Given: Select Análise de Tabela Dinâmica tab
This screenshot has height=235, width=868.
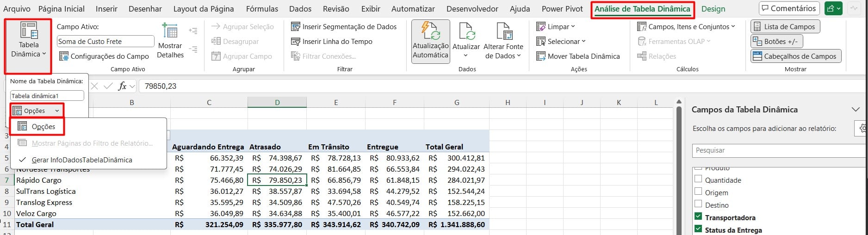Looking at the screenshot, I should (x=642, y=9).
